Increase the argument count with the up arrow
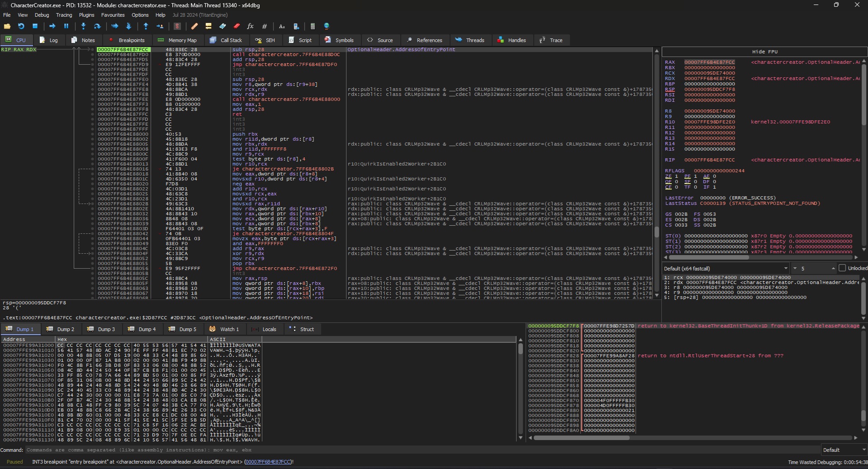Image resolution: width=868 pixels, height=469 pixels. [x=833, y=267]
